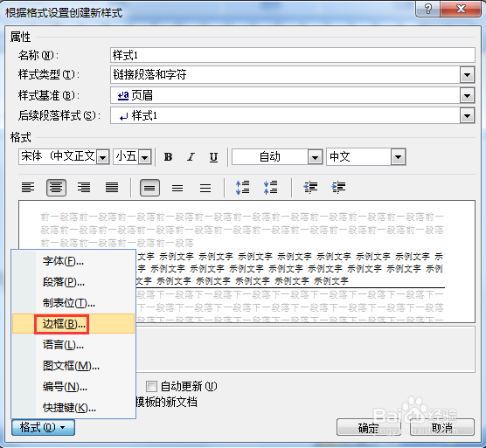Choose 语言(L)... from format menu
The height and width of the screenshot is (448, 486).
pos(73,345)
